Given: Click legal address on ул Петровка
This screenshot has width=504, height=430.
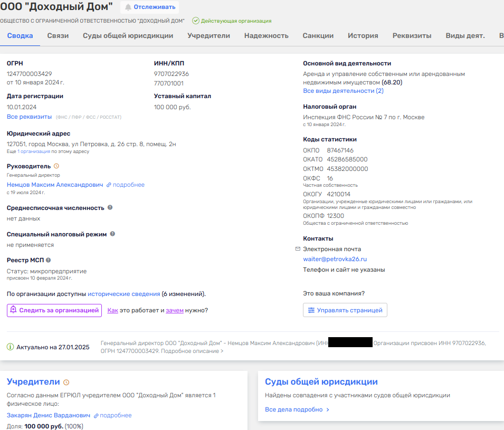Looking at the screenshot, I should point(91,144).
